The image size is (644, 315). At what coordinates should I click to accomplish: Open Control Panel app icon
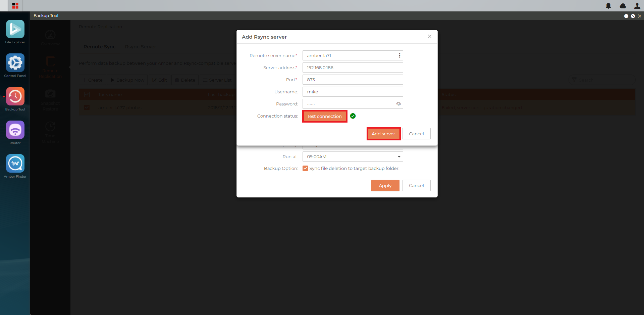15,63
